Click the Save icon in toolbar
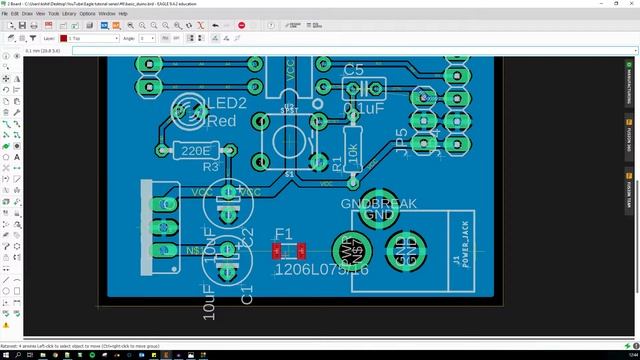The height and width of the screenshot is (360, 640). click(x=22, y=25)
